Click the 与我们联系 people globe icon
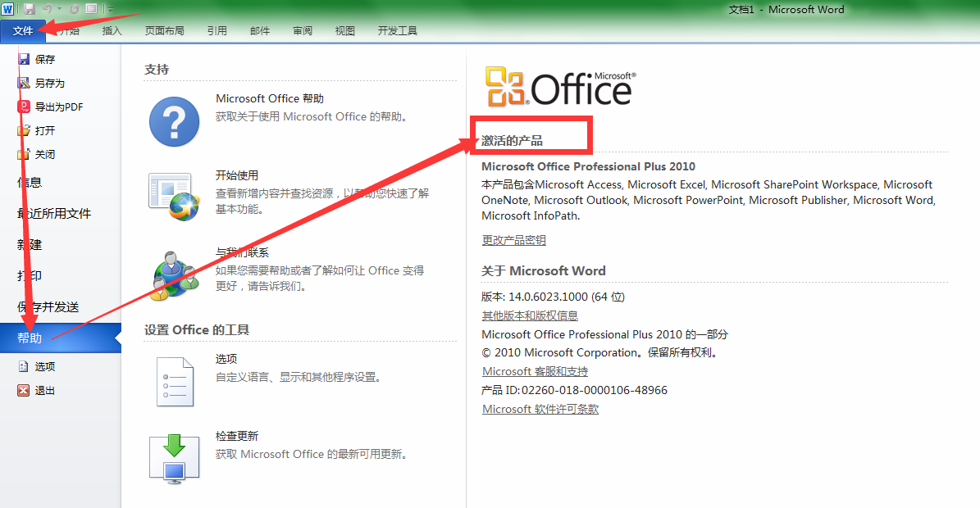This screenshot has width=980, height=508. [x=175, y=276]
